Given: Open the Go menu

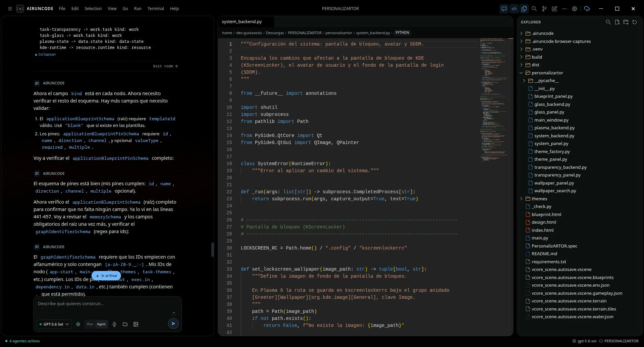Looking at the screenshot, I should click(x=125, y=9).
